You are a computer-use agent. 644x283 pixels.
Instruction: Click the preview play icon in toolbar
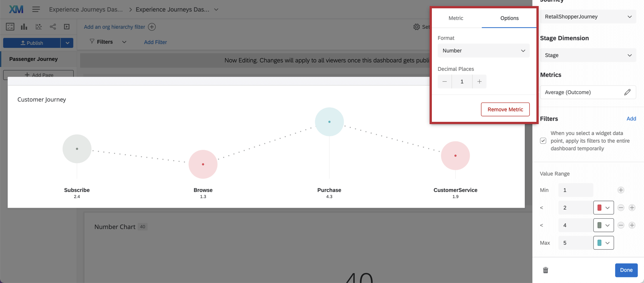(67, 27)
